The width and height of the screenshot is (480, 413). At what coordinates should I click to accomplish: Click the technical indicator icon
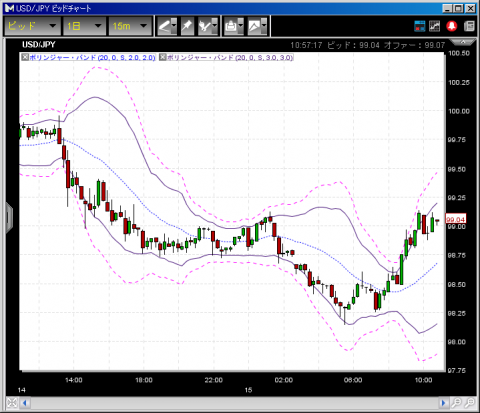204,26
